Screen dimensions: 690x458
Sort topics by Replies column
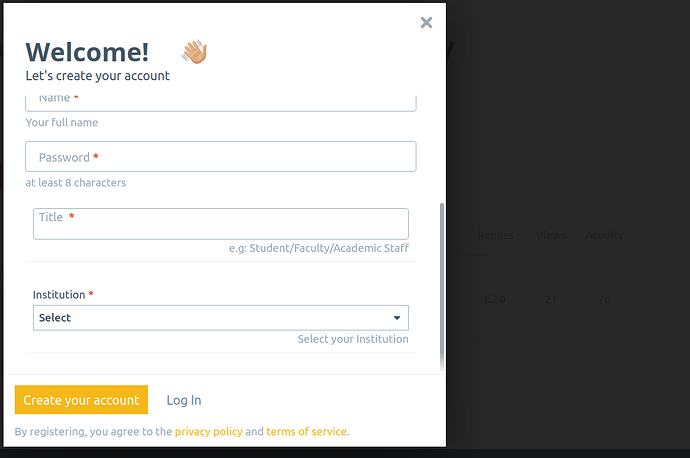coord(495,235)
